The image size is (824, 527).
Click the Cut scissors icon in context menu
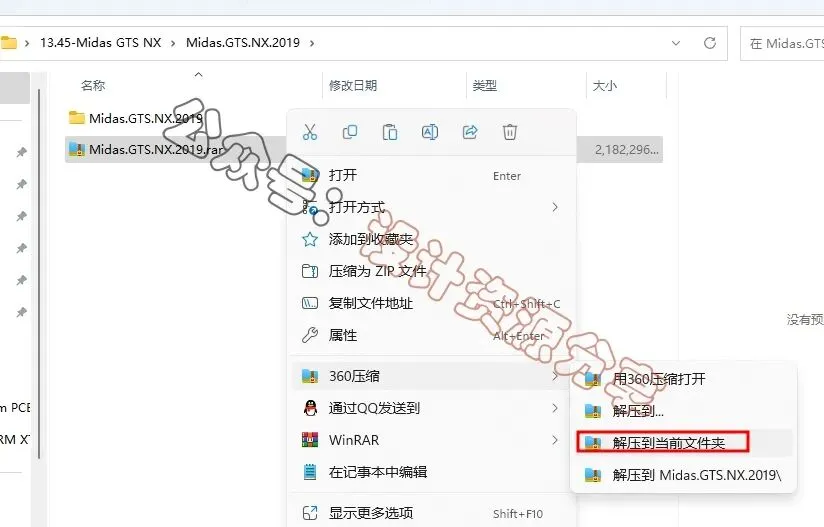(310, 132)
